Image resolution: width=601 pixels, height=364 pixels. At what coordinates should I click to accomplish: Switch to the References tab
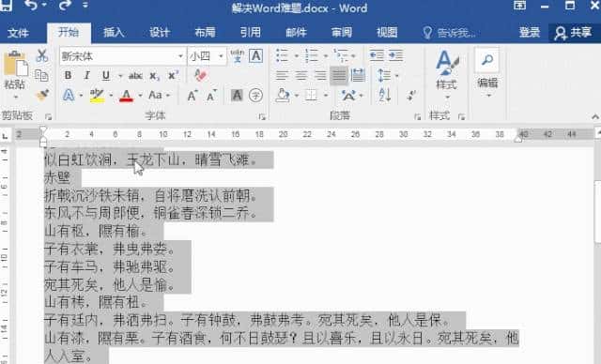coord(251,33)
